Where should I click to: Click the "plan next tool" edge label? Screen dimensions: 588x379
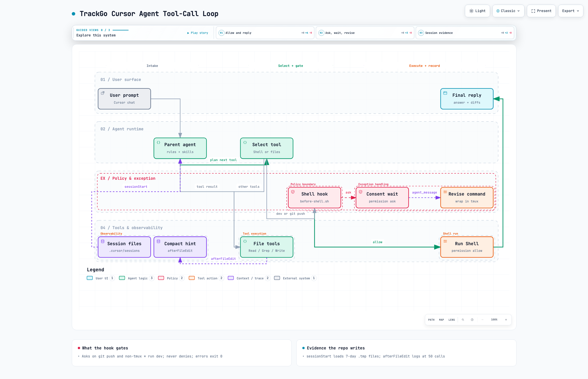[x=223, y=160]
